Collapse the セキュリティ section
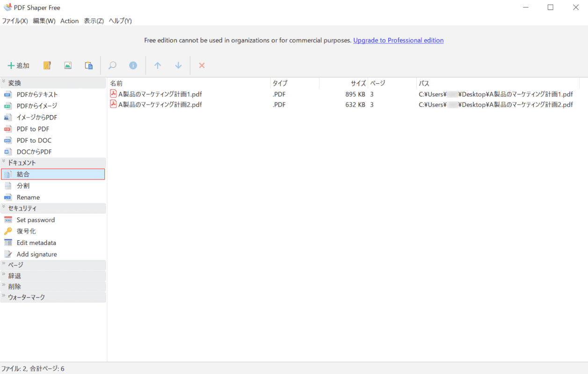Screen dimensions: 588x374 point(53,209)
